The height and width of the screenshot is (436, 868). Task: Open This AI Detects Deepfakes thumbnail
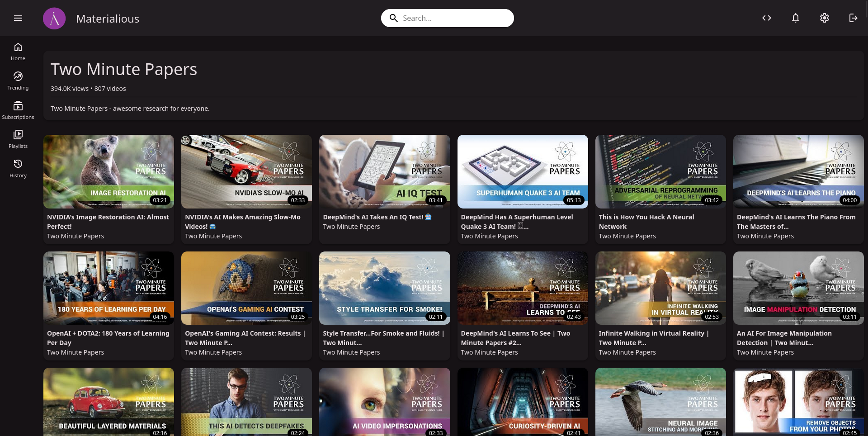(x=246, y=402)
